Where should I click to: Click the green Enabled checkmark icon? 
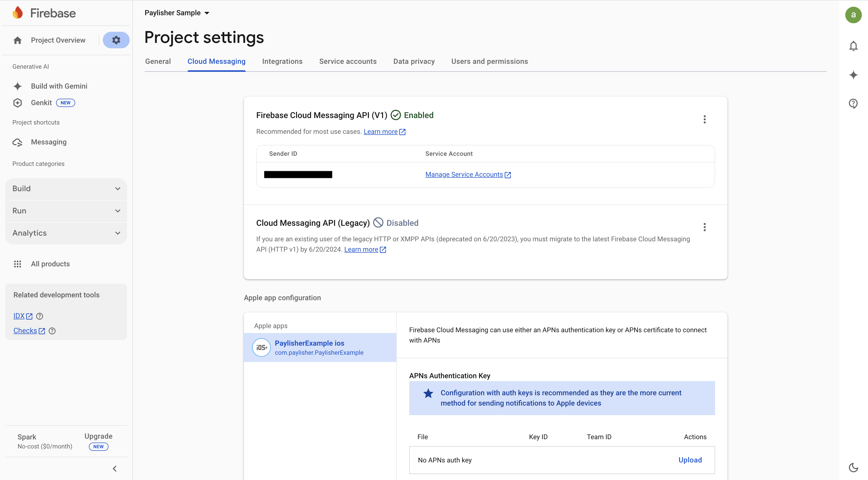click(396, 115)
